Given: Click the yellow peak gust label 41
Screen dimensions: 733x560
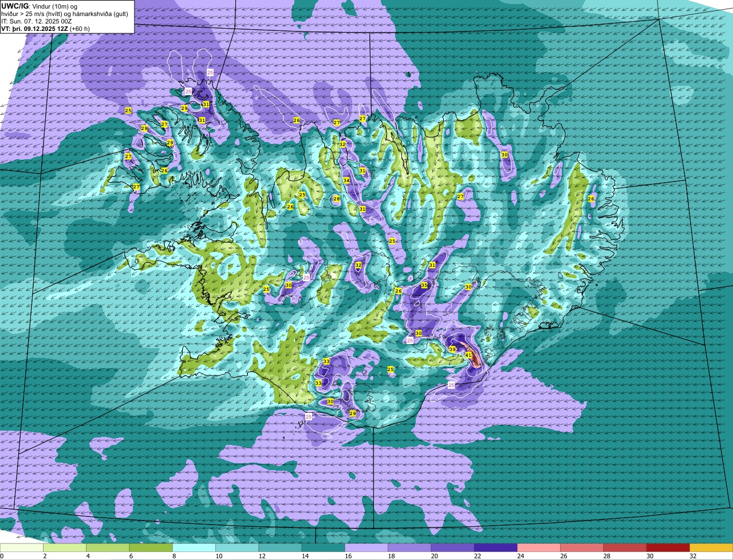Looking at the screenshot, I should 468,356.
